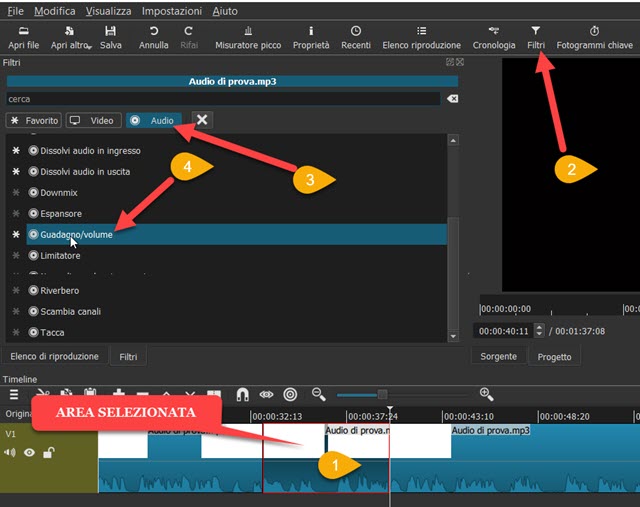The width and height of the screenshot is (640, 507).
Task: Favorite the Scambia canali filter star
Action: (x=16, y=311)
